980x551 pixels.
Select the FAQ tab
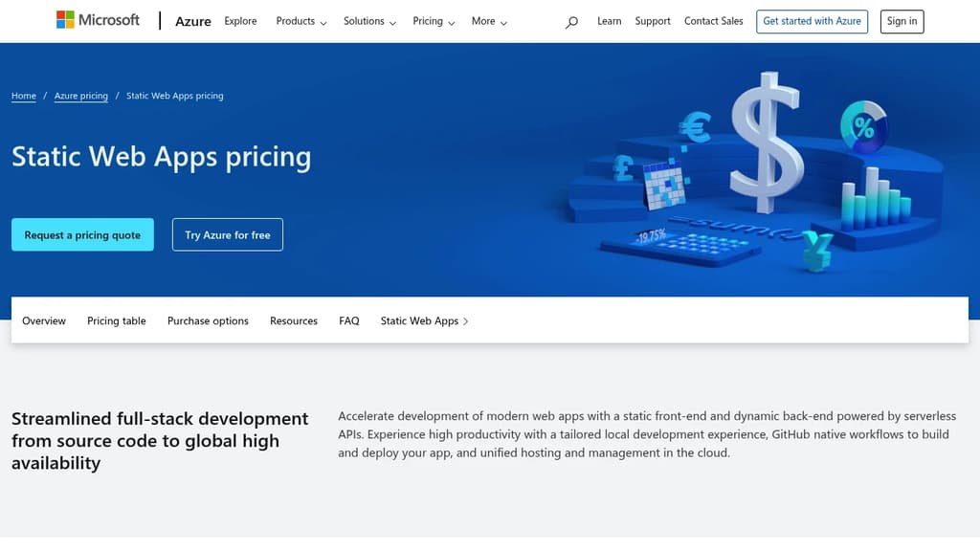pyautogui.click(x=349, y=320)
